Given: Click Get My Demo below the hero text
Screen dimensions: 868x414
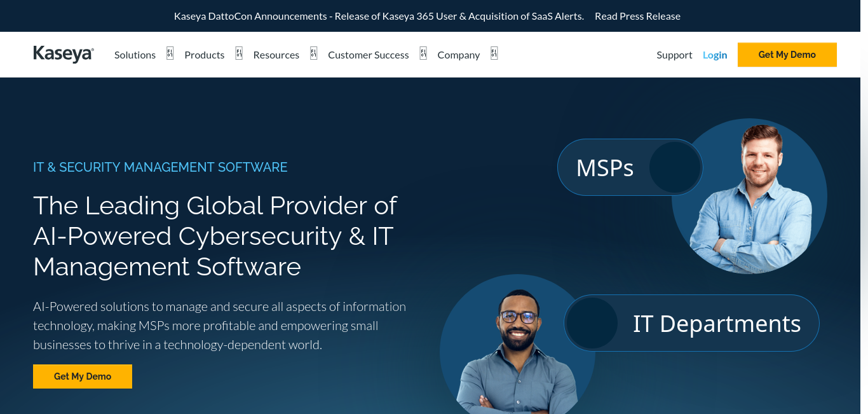Looking at the screenshot, I should point(83,376).
